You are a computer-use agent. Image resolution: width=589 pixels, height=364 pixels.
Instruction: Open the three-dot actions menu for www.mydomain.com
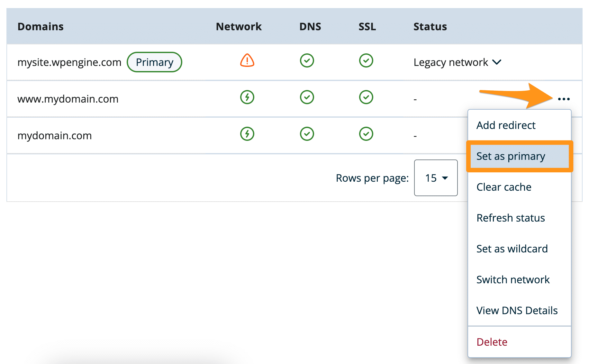(564, 99)
